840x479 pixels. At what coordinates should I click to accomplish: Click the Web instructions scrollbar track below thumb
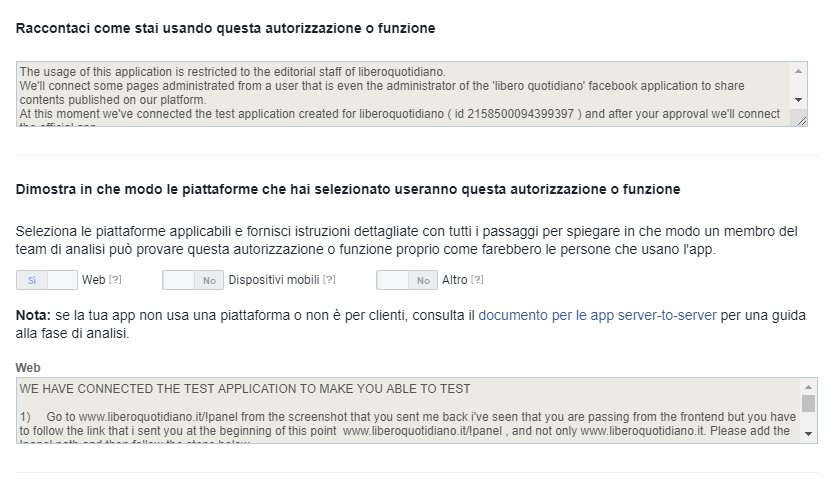pyautogui.click(x=809, y=419)
